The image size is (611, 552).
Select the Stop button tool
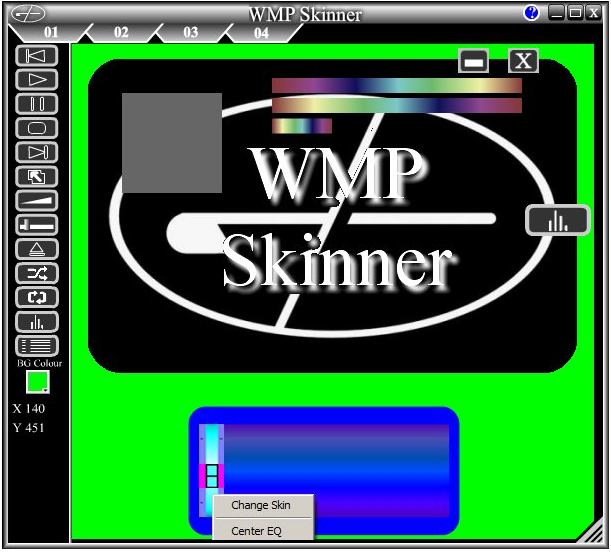point(37,128)
